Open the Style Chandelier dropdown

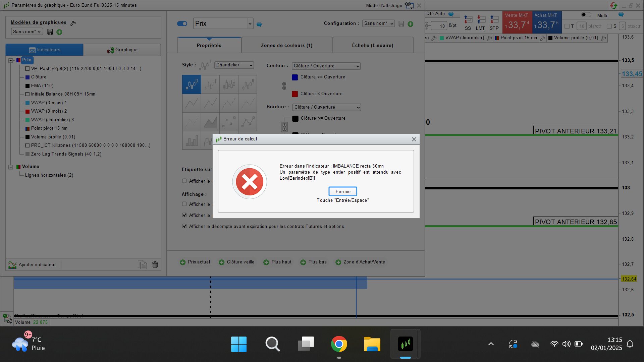click(x=234, y=65)
